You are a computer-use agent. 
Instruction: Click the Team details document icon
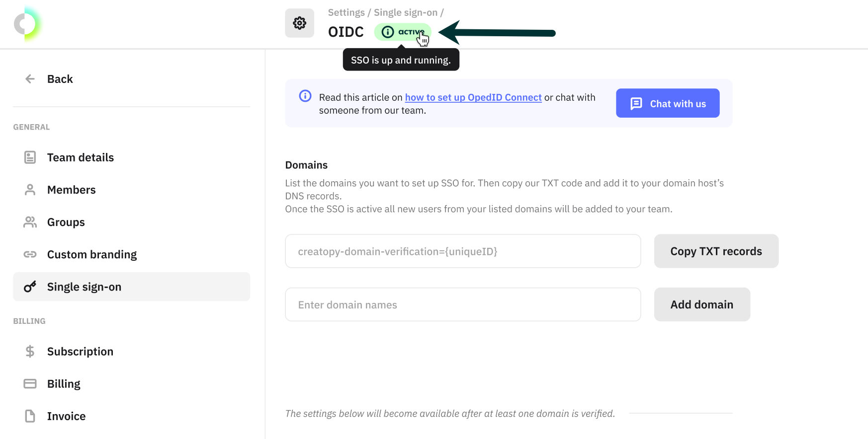click(x=30, y=157)
